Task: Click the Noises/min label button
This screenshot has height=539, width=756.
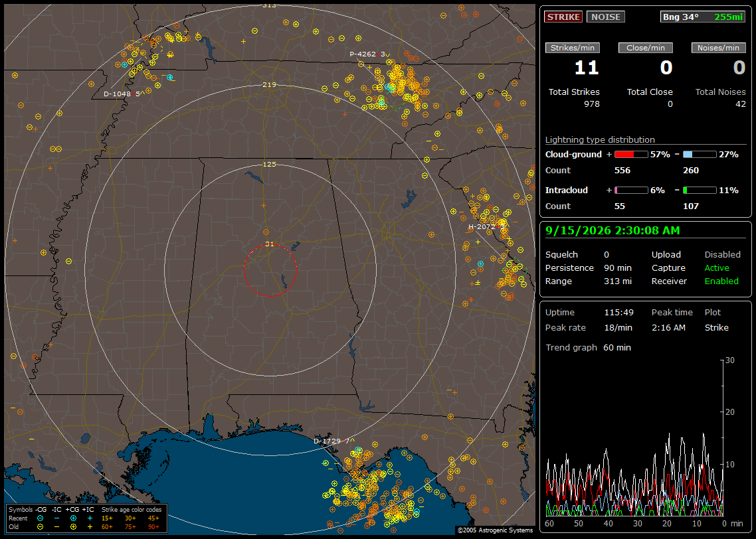Action: tap(718, 48)
